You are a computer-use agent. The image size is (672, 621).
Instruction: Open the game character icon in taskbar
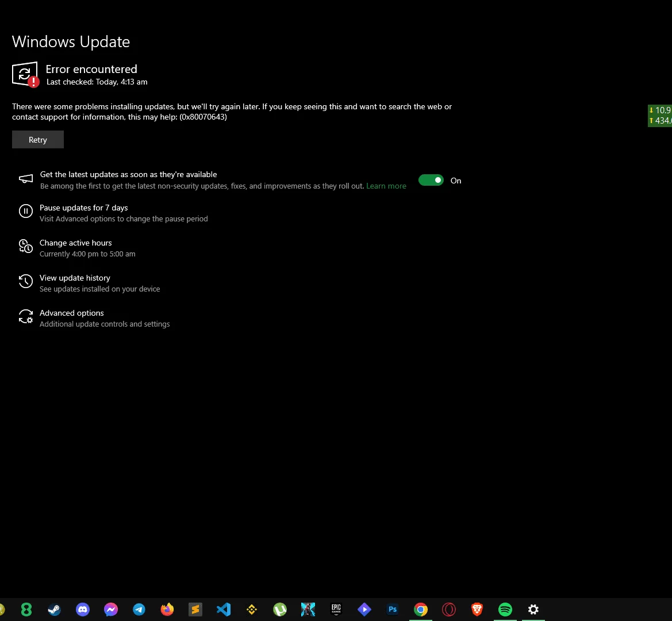coord(308,609)
